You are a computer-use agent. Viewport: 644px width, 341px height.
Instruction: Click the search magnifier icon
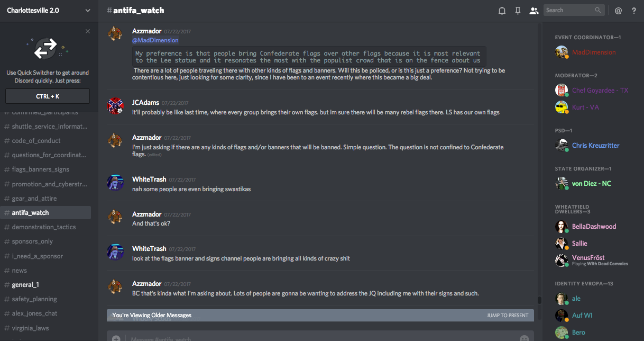point(598,10)
